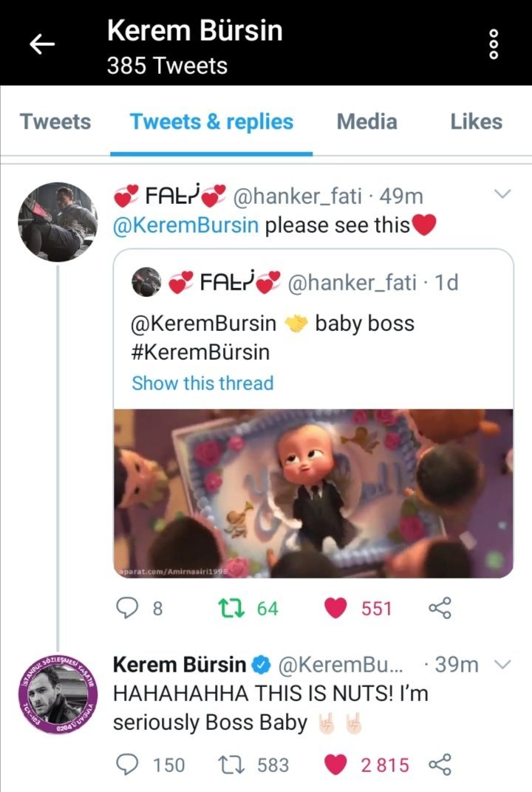Open the @KeremBursin mention link
Screen dimensions: 532x792
coord(186,225)
